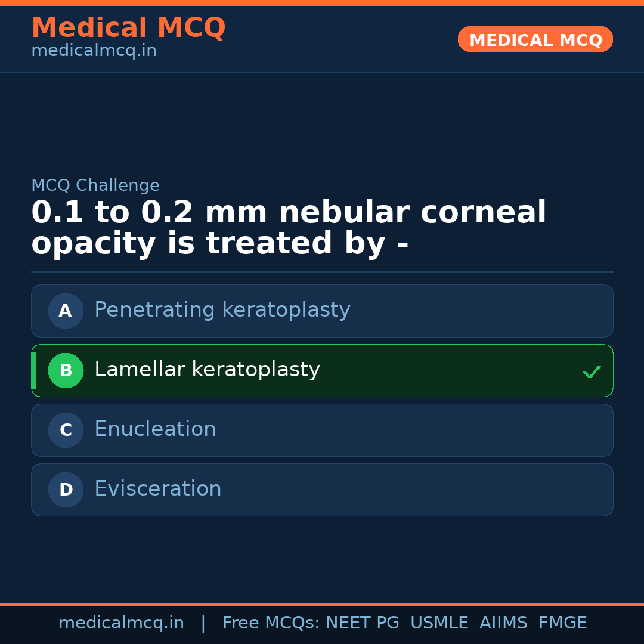Click the green checkmark on the correct answer
This screenshot has height=644, width=644.
592,371
